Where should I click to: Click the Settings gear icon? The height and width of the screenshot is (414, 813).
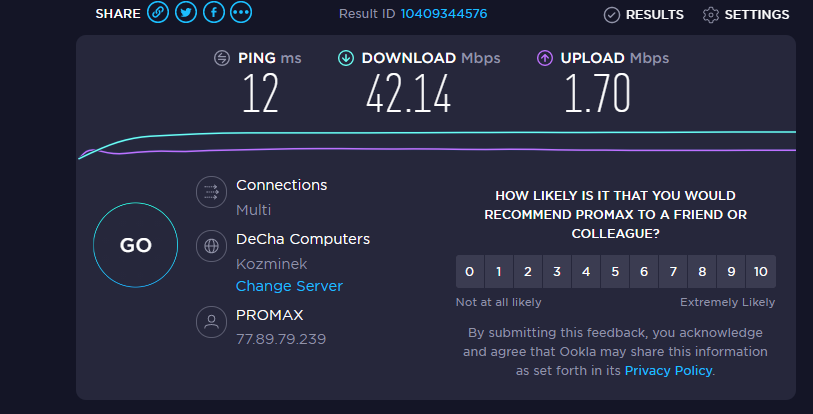tap(710, 15)
